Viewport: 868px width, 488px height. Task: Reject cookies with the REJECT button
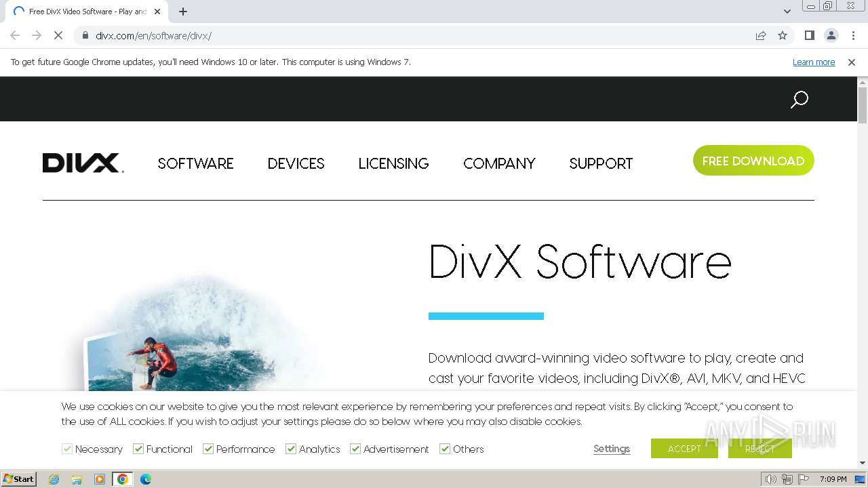pyautogui.click(x=759, y=449)
